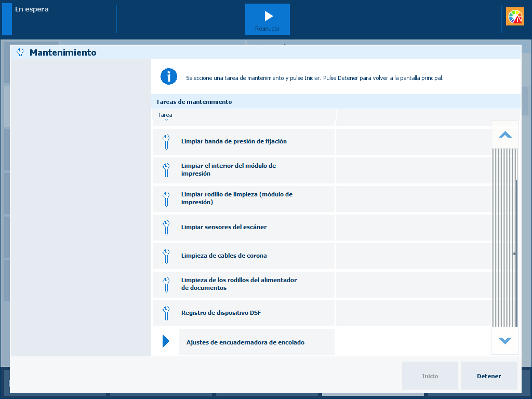The image size is (532, 399).
Task: Click wrench icon for Limpiar banda de presión
Action: tap(166, 142)
